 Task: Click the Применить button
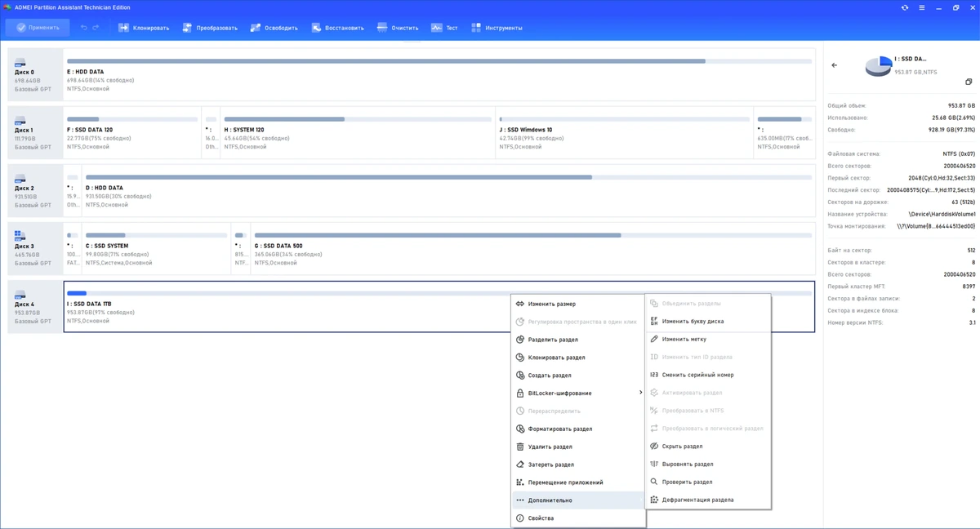[37, 28]
